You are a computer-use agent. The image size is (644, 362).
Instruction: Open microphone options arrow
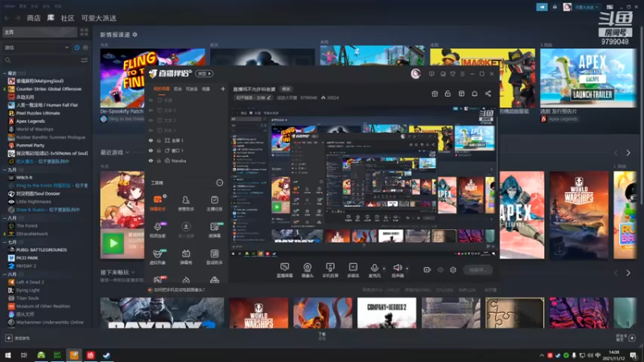pos(384,269)
